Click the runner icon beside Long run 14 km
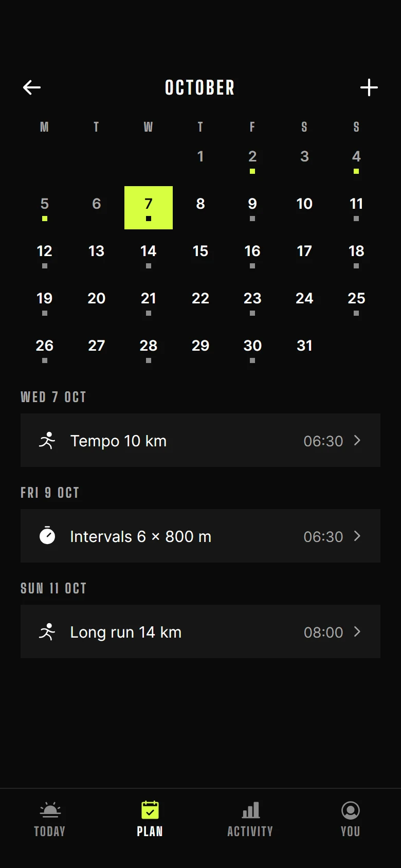 pyautogui.click(x=47, y=632)
